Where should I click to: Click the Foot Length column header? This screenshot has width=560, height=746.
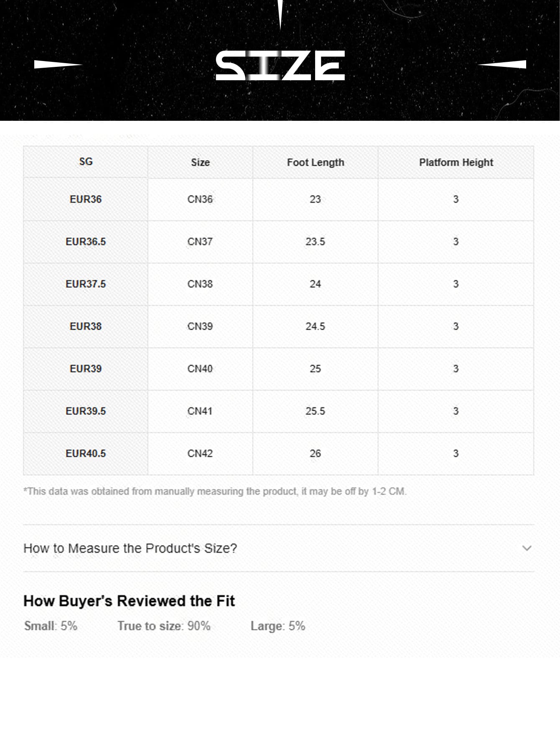316,163
